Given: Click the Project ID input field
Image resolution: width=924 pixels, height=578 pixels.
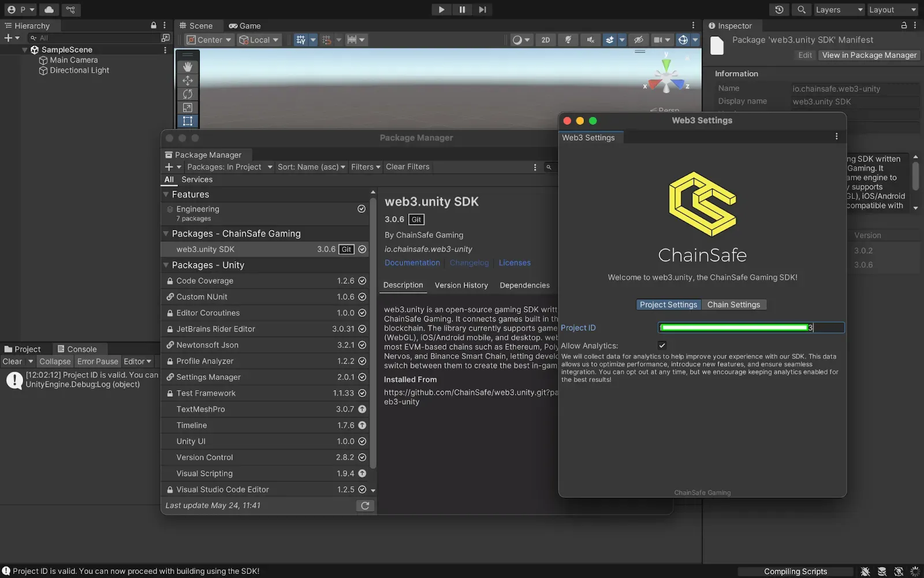Looking at the screenshot, I should [751, 328].
